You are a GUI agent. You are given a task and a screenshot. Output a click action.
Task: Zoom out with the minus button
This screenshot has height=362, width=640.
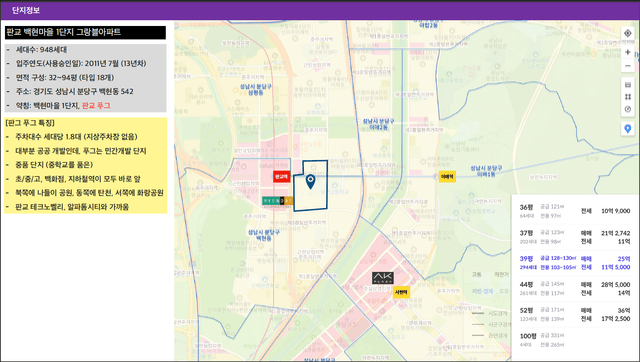point(628,66)
